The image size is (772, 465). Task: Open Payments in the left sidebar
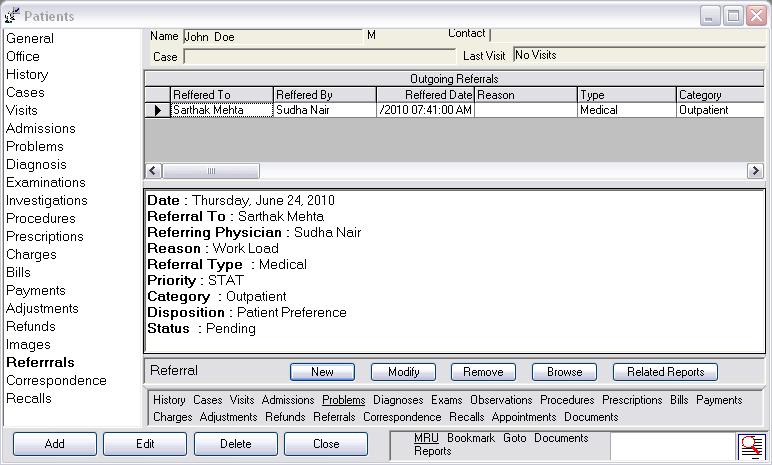[36, 291]
